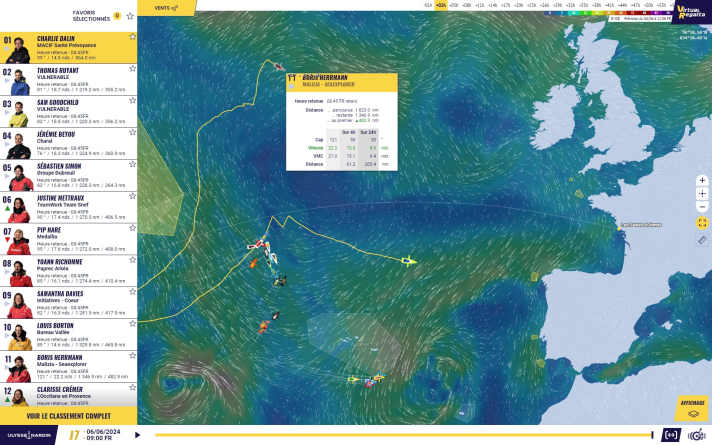Favorite Justine Mettraux with the star

click(132, 196)
